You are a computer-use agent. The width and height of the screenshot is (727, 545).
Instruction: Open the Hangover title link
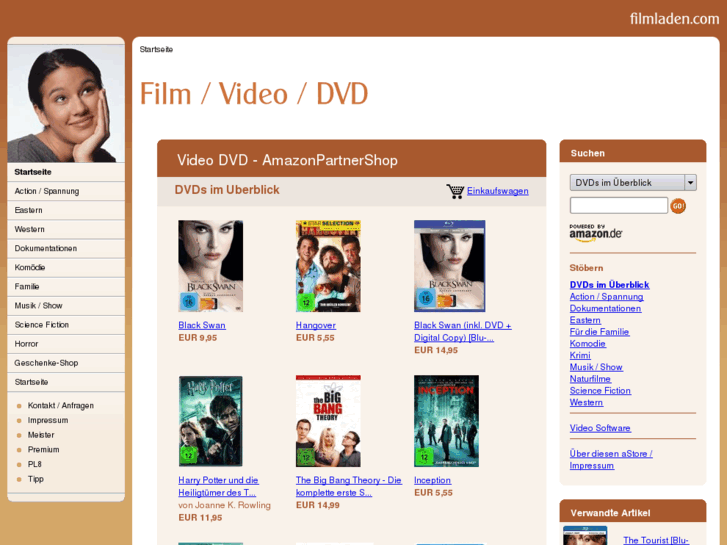click(x=316, y=326)
